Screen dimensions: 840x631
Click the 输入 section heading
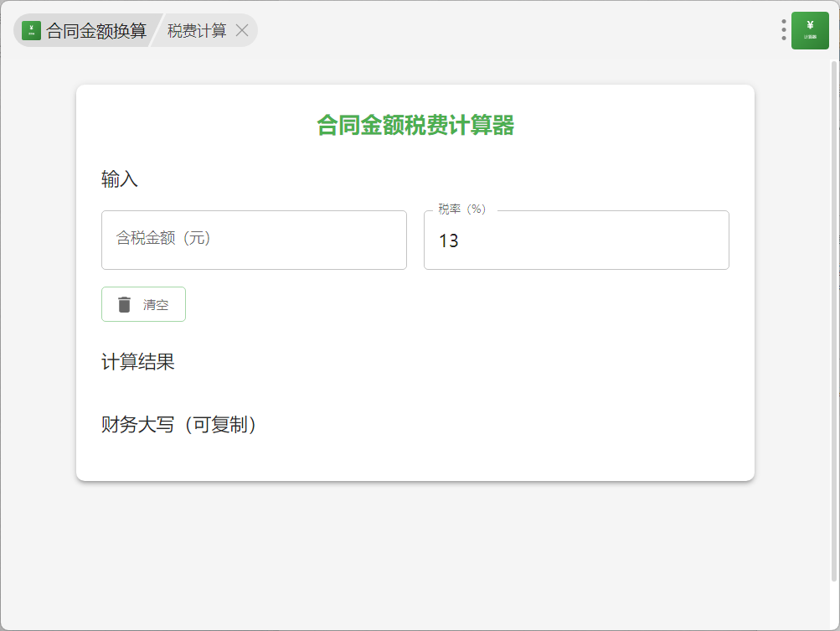pos(120,178)
